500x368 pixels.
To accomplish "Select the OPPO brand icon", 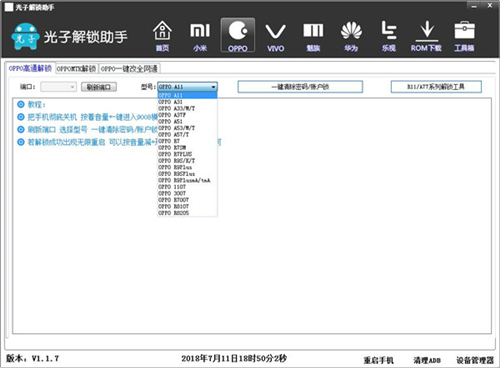I will point(238,35).
